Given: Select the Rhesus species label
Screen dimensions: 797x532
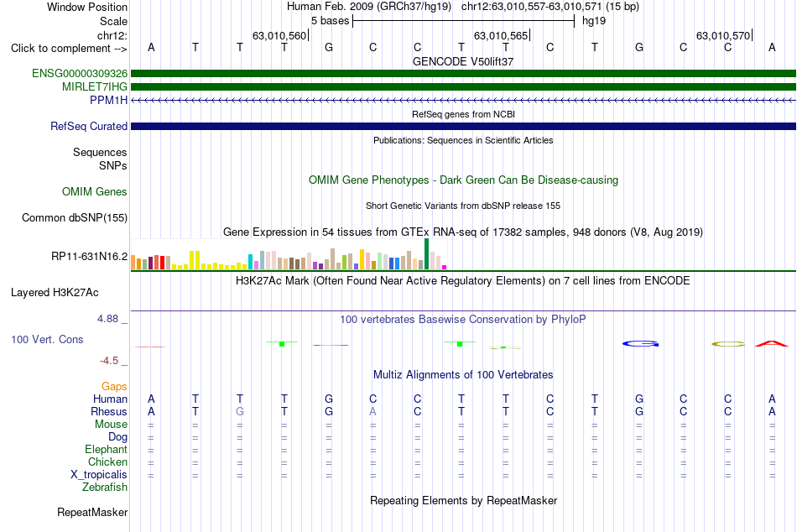Looking at the screenshot, I should click(x=109, y=411).
